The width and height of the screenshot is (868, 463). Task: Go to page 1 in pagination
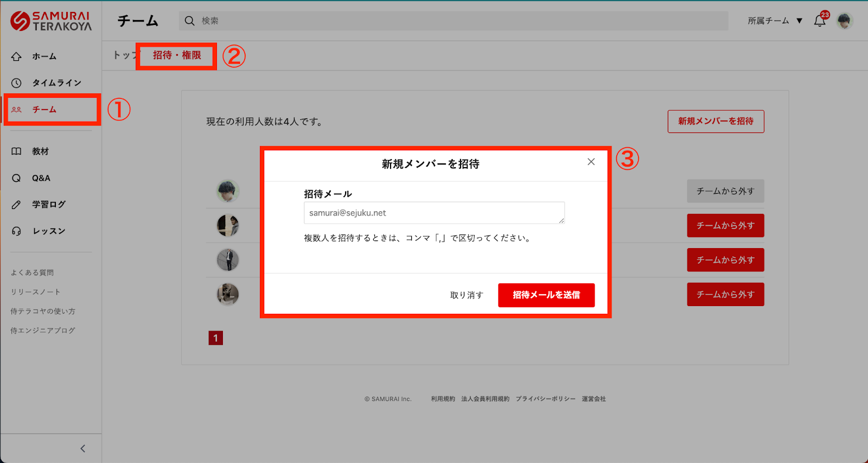(215, 338)
